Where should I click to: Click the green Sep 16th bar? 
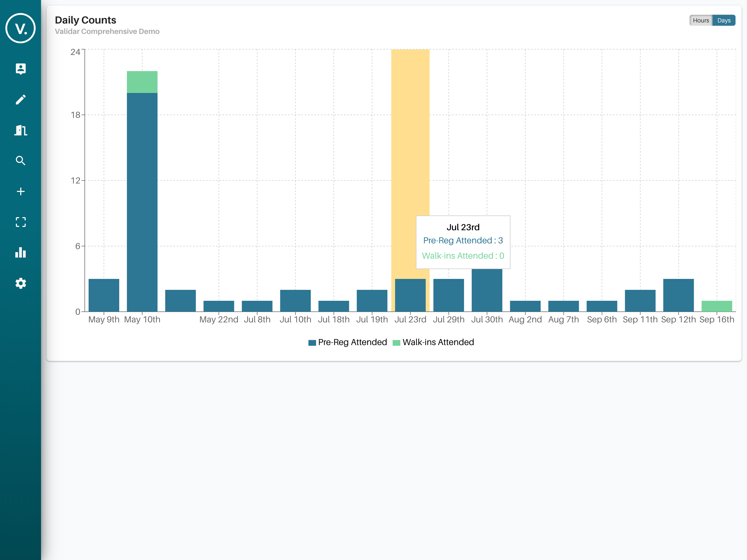[x=717, y=306]
